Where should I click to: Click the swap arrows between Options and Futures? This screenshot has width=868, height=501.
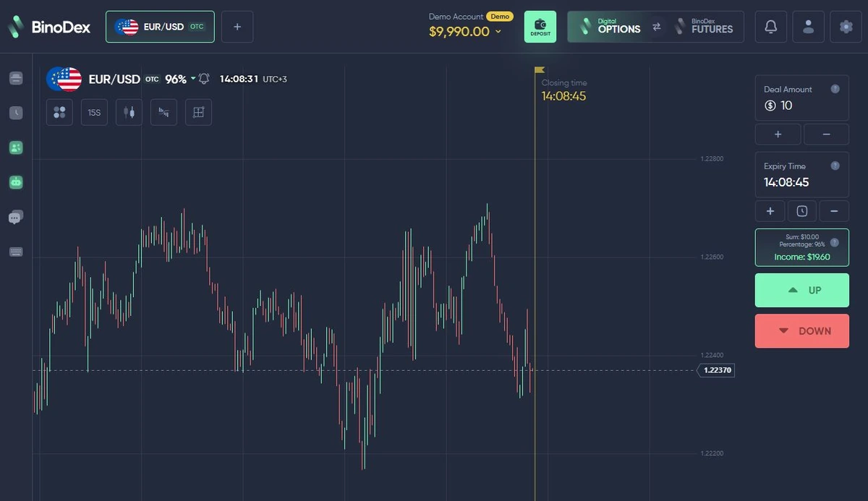coord(657,27)
